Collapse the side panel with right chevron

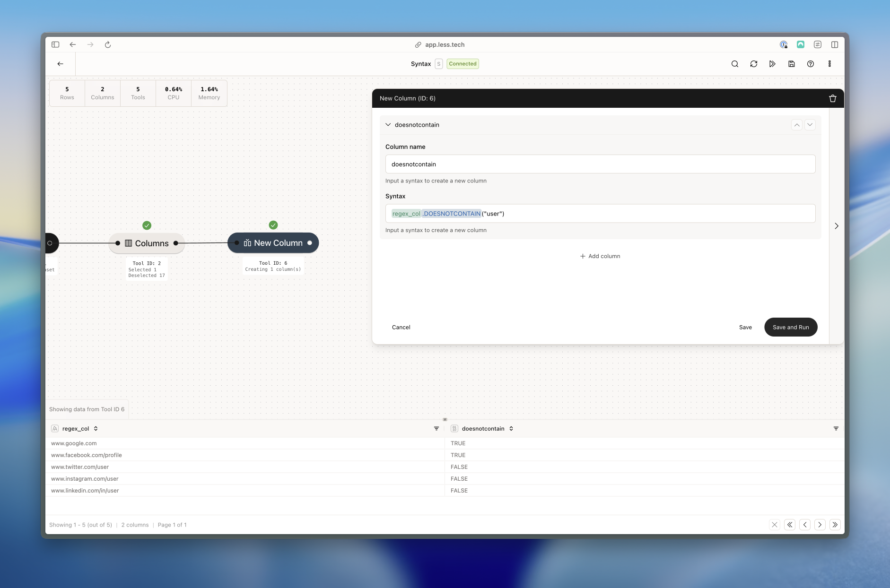point(837,226)
